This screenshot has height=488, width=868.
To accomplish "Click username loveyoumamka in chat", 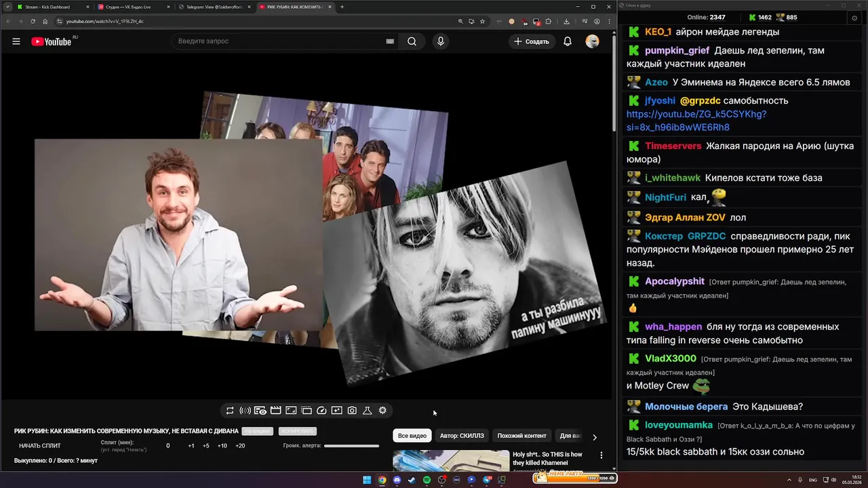I will click(x=679, y=425).
